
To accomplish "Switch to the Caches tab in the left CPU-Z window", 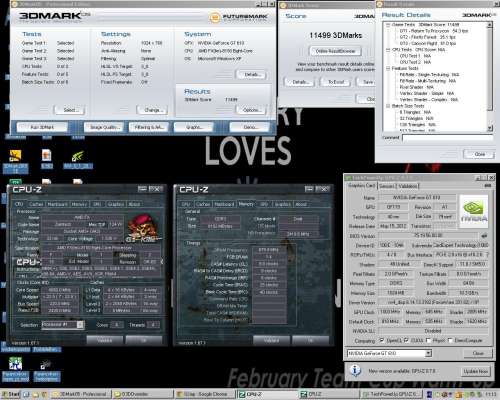I will click(x=36, y=204).
